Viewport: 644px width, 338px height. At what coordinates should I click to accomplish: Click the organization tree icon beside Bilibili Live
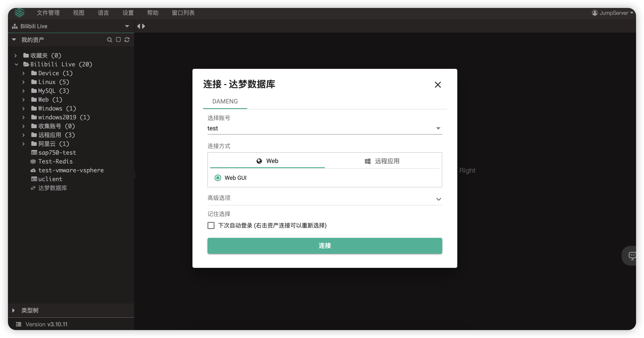15,26
